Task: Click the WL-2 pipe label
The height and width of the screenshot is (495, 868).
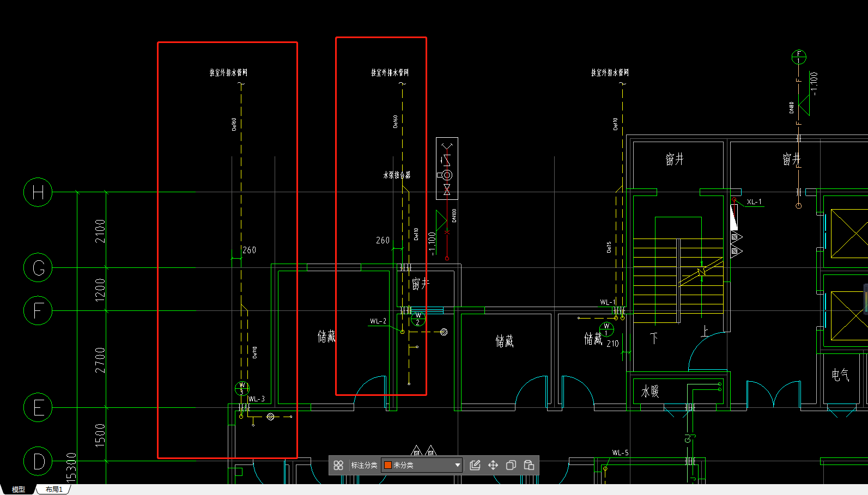Action: (x=378, y=321)
